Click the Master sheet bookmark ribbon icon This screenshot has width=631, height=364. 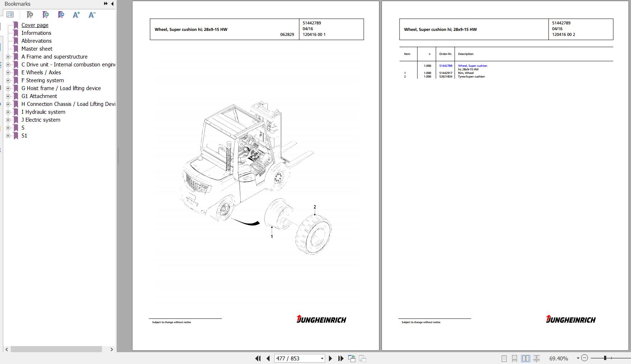[16, 49]
